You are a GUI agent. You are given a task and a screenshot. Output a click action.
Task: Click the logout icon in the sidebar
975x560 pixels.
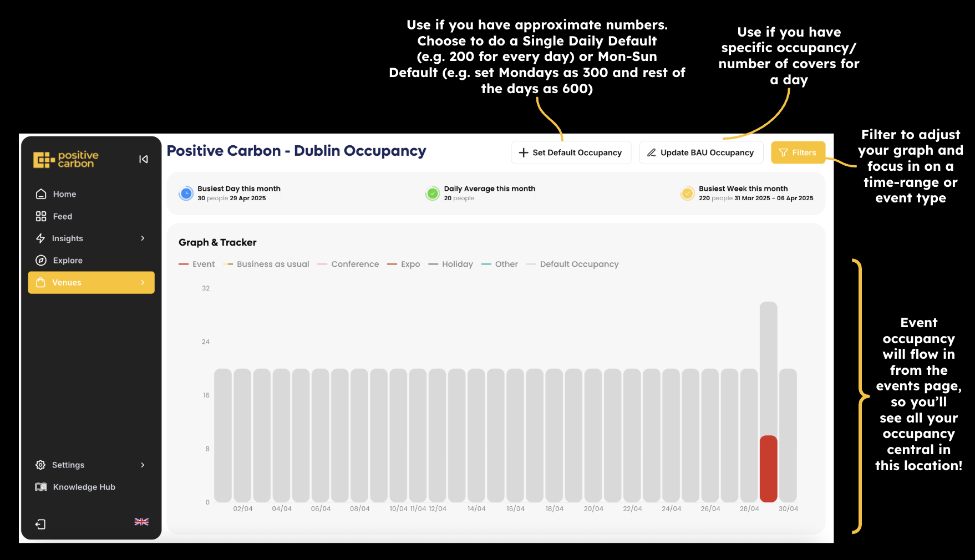pyautogui.click(x=40, y=524)
